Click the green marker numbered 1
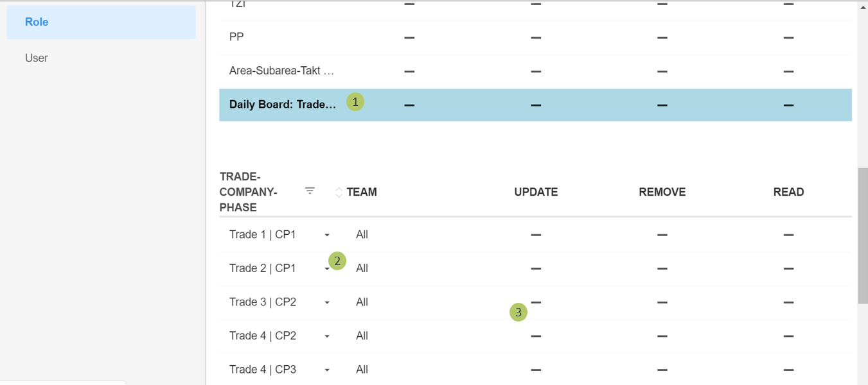Screen dimensions: 868x385 (355, 101)
